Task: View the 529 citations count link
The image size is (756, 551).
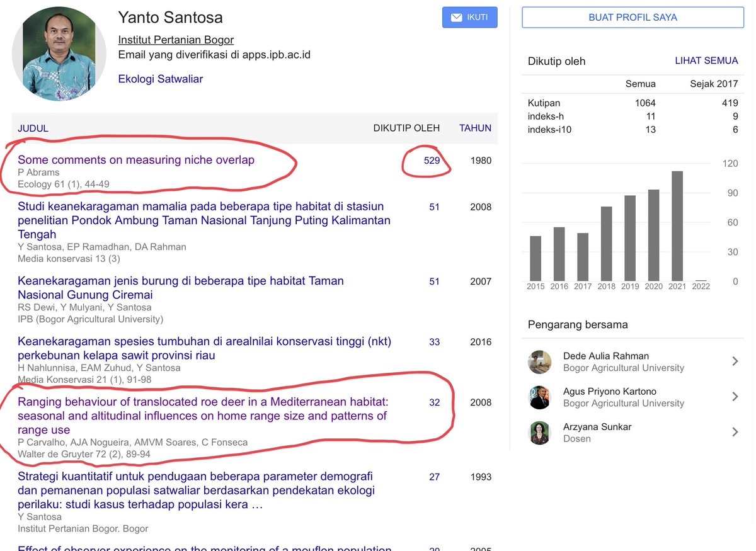Action: [x=432, y=161]
